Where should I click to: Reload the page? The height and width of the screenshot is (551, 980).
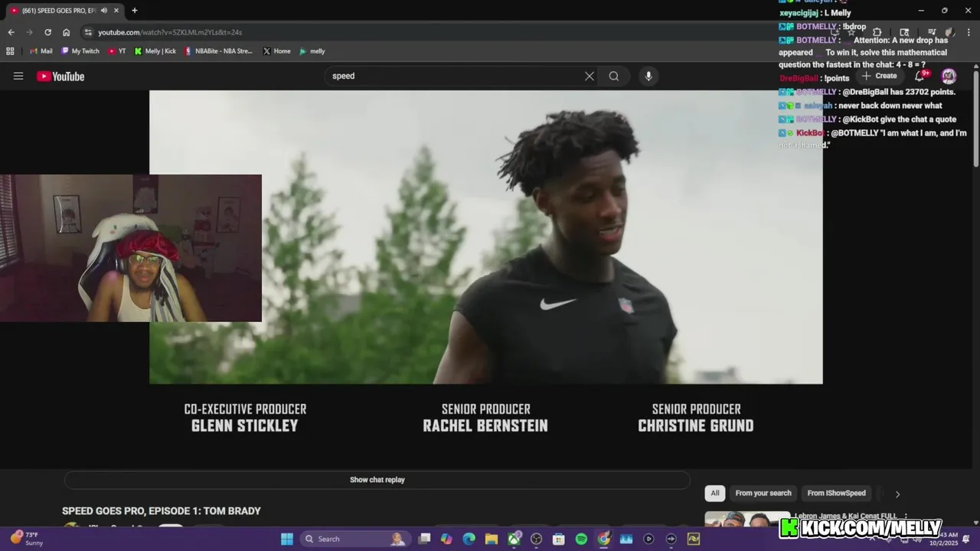[x=47, y=32]
